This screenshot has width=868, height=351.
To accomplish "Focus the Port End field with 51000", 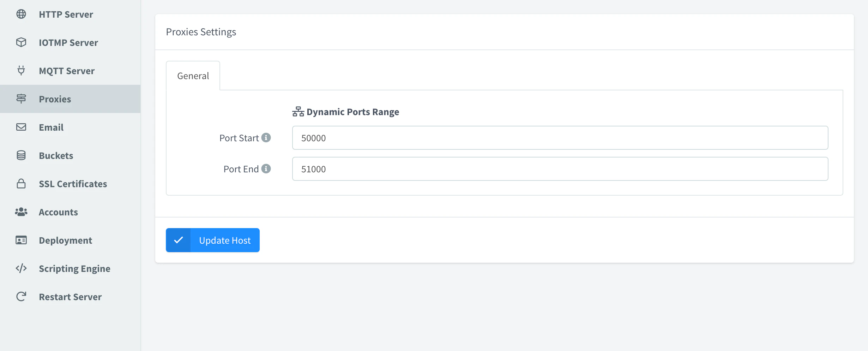I will (x=560, y=169).
